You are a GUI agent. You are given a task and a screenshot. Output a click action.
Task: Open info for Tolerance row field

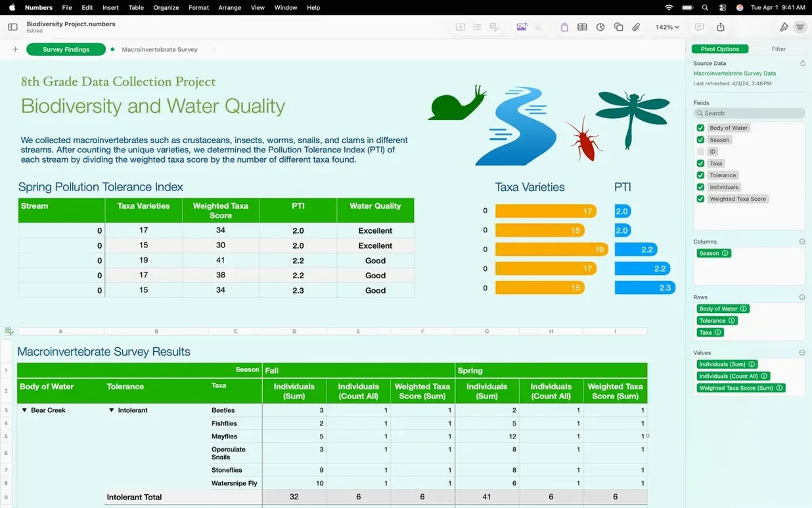(732, 321)
